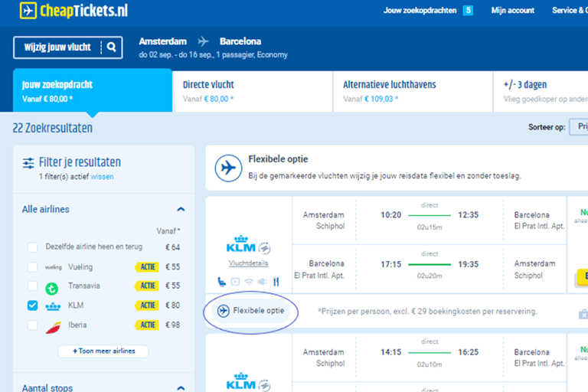
Task: Click the search count badge showing 5
Action: (x=468, y=10)
